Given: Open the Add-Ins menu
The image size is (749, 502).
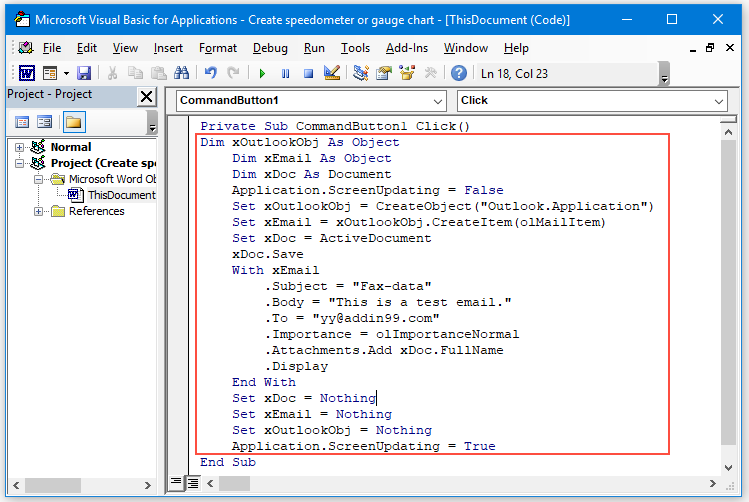Looking at the screenshot, I should [406, 48].
